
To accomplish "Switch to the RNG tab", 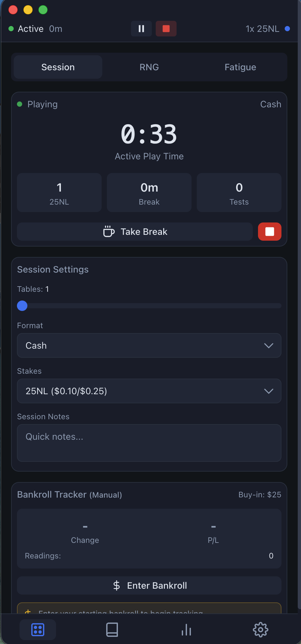I will pos(149,67).
